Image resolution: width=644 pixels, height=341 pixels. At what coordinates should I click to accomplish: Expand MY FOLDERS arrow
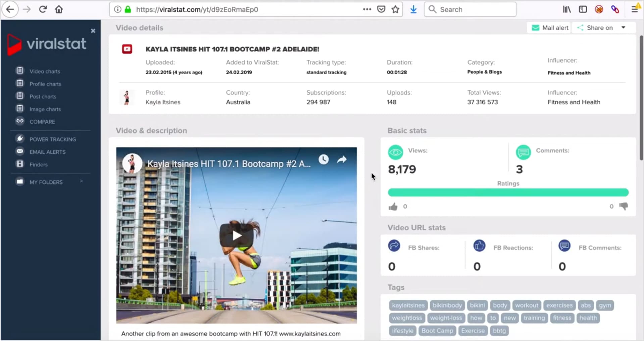[81, 181]
